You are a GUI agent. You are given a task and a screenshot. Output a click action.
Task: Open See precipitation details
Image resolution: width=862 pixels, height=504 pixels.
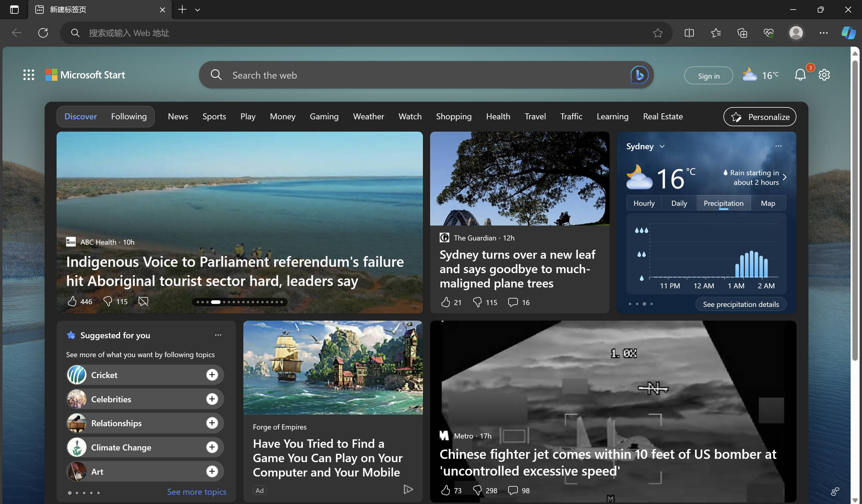point(740,304)
